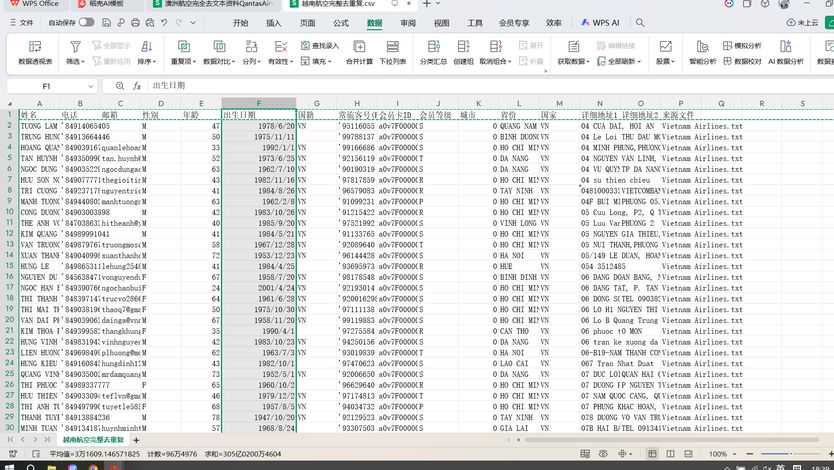Expand the Sort (排序) dropdown arrow

[155, 62]
